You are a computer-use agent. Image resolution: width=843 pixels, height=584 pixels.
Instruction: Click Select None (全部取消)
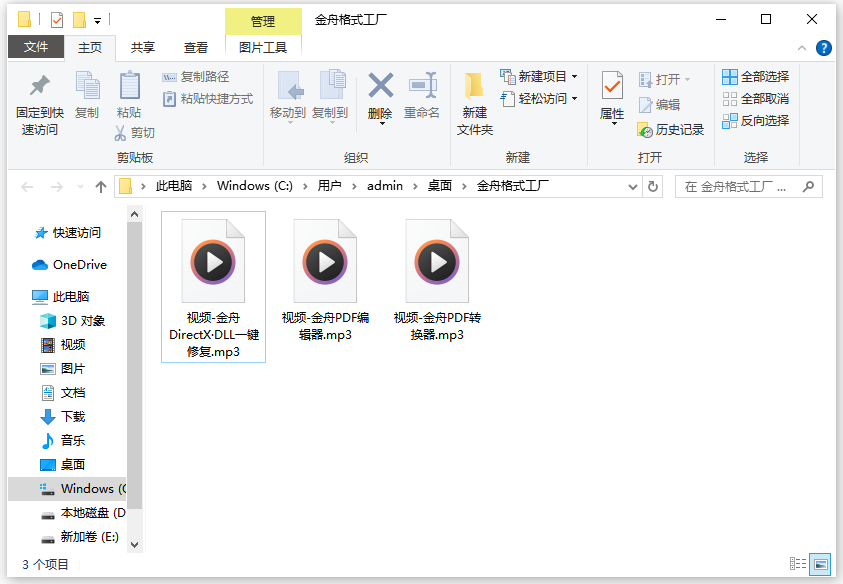point(755,99)
